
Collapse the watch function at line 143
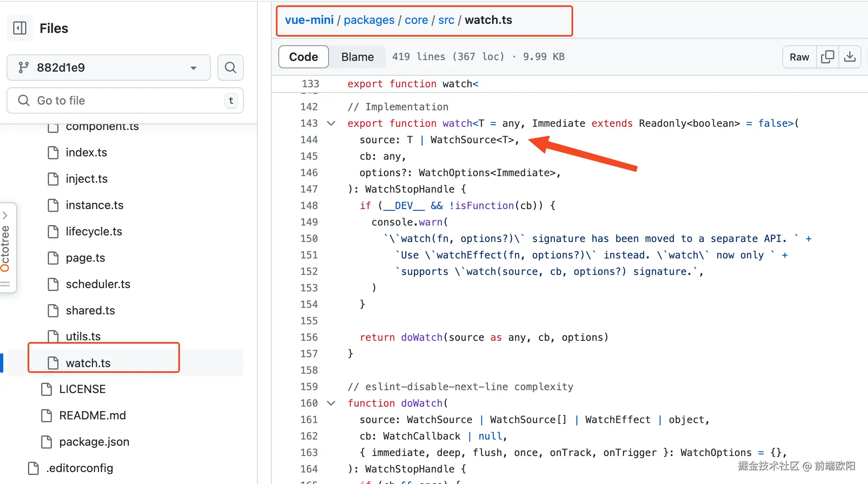point(331,123)
